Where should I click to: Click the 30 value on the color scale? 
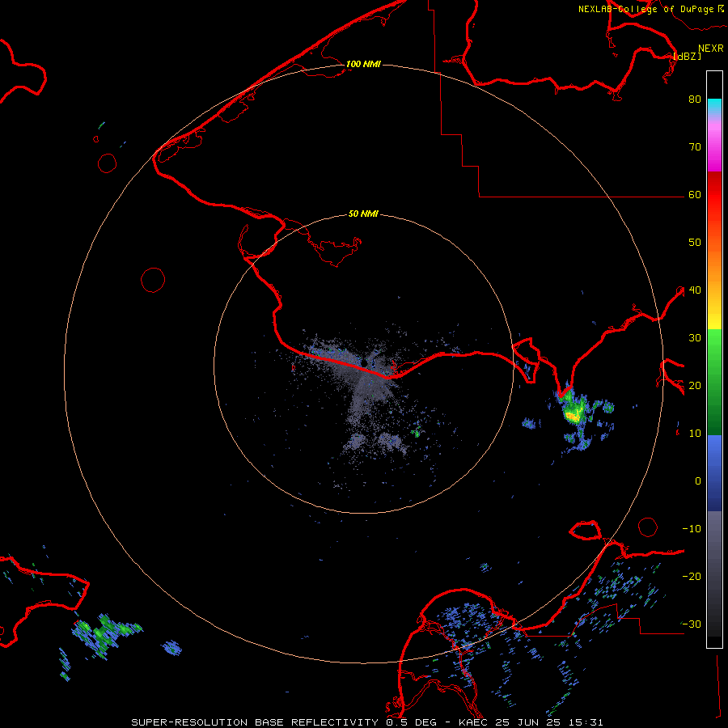pos(695,338)
